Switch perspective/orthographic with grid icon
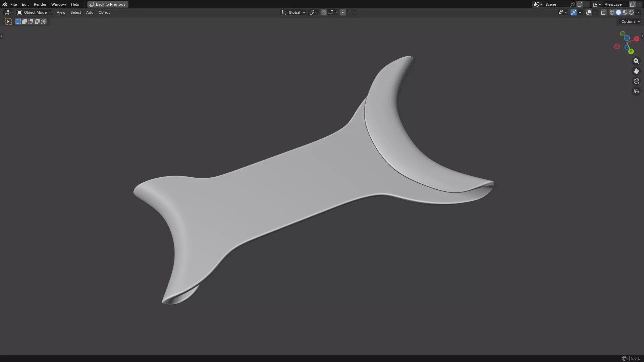The width and height of the screenshot is (644, 362). pyautogui.click(x=636, y=91)
